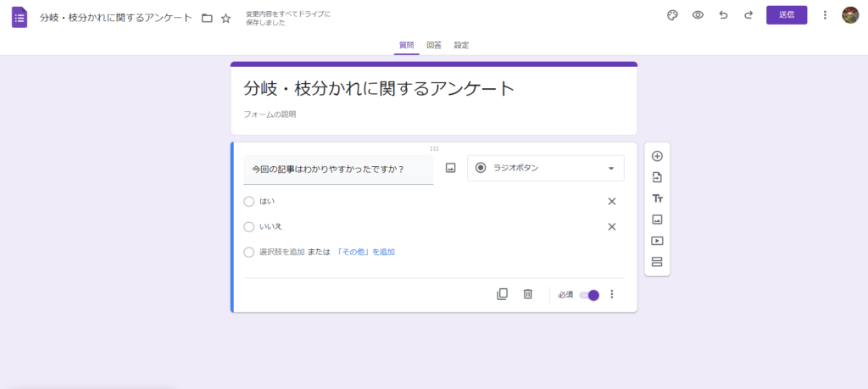Click the 変更内容をすべてドライブに保存しました status text
The width and height of the screenshot is (868, 389).
point(288,19)
